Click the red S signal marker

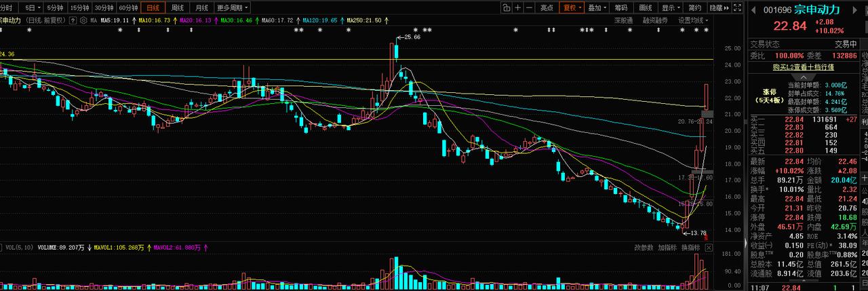pos(706,238)
